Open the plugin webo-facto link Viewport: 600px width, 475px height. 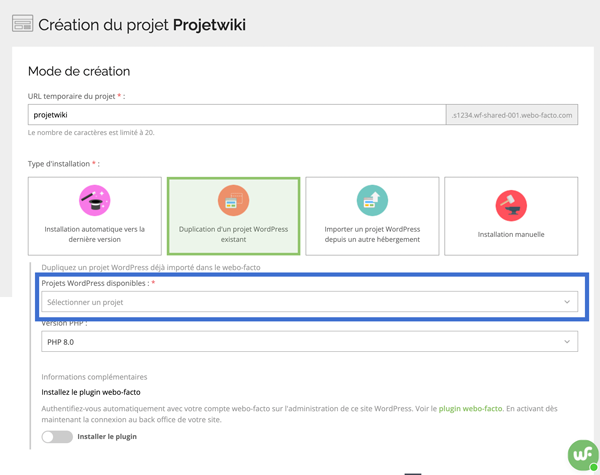pyautogui.click(x=470, y=408)
